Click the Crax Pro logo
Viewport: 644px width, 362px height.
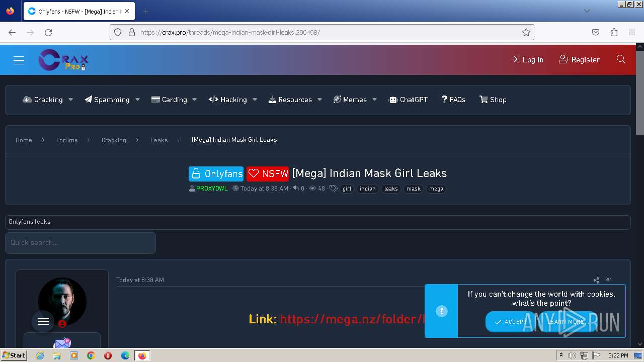click(63, 60)
